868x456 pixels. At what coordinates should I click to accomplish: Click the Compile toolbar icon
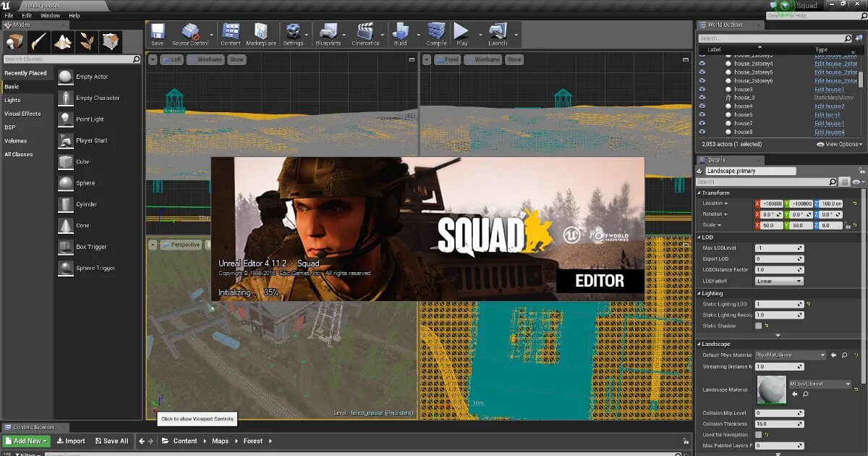(x=436, y=34)
